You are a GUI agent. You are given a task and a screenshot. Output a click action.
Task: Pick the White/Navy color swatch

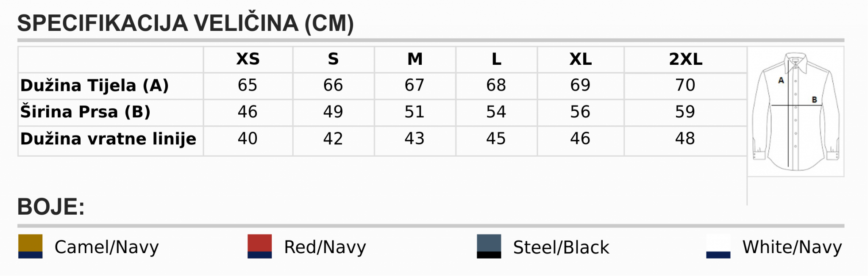click(718, 246)
